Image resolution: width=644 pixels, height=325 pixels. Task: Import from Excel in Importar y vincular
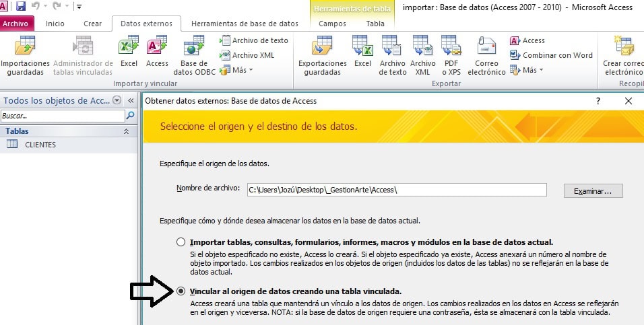129,52
